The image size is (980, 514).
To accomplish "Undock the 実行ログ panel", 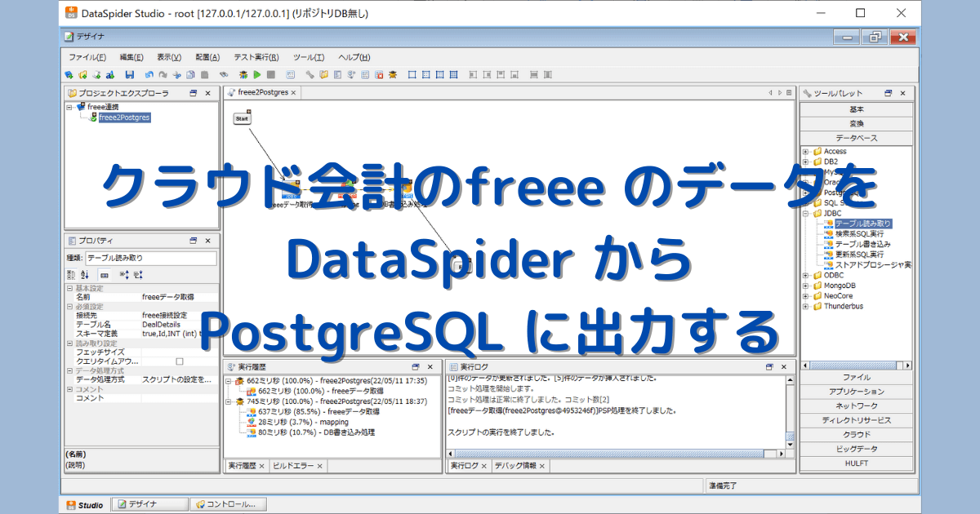I will [x=770, y=367].
